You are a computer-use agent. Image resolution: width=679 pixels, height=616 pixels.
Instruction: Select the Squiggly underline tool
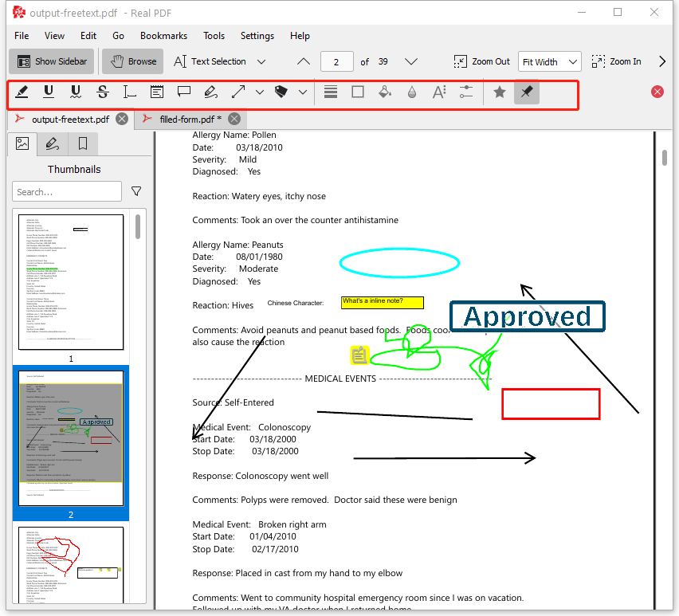(x=76, y=92)
